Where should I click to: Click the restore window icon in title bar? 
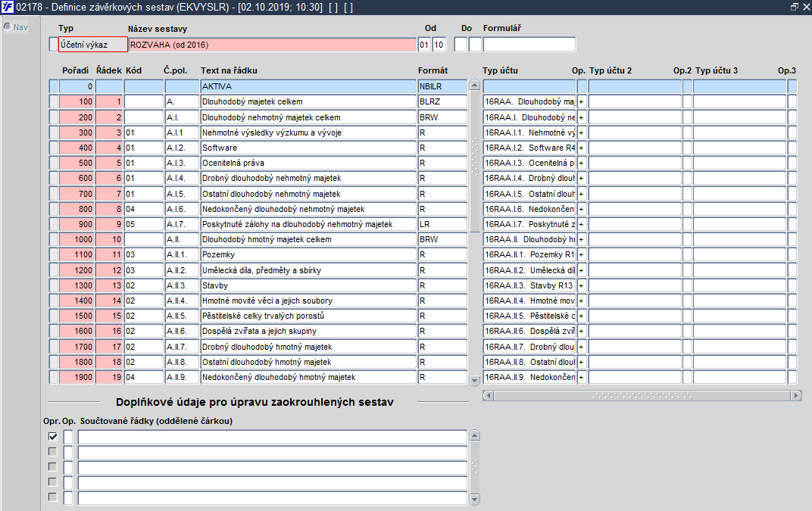pyautogui.click(x=795, y=7)
